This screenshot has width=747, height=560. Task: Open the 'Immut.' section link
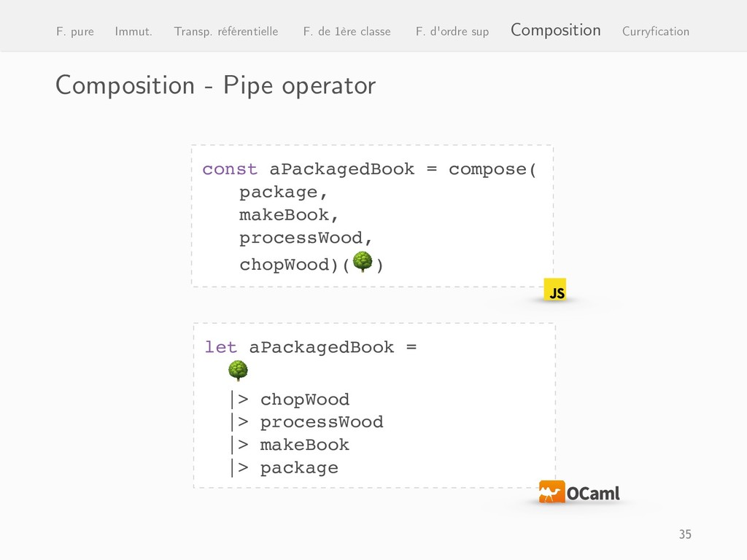[133, 31]
